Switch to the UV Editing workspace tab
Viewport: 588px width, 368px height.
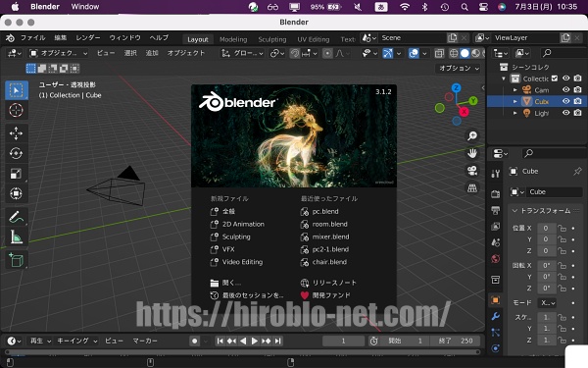point(314,39)
